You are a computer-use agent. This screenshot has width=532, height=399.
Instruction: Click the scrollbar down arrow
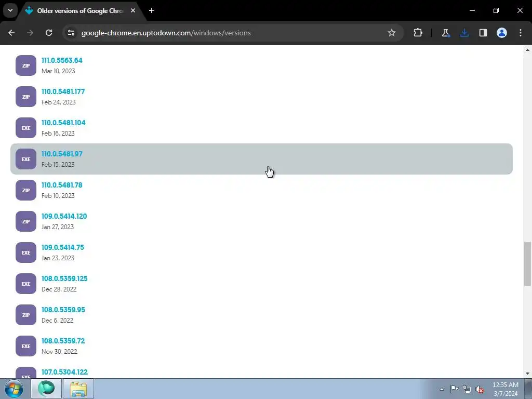[527, 374]
